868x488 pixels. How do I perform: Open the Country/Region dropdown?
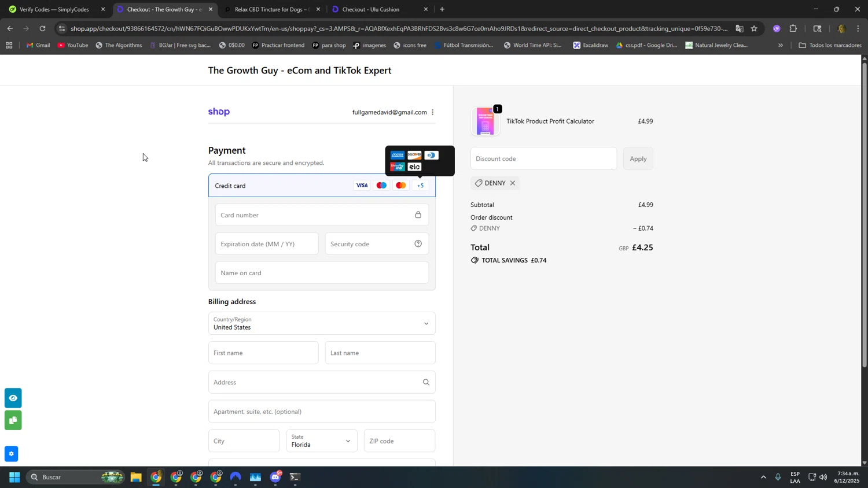[x=322, y=323]
